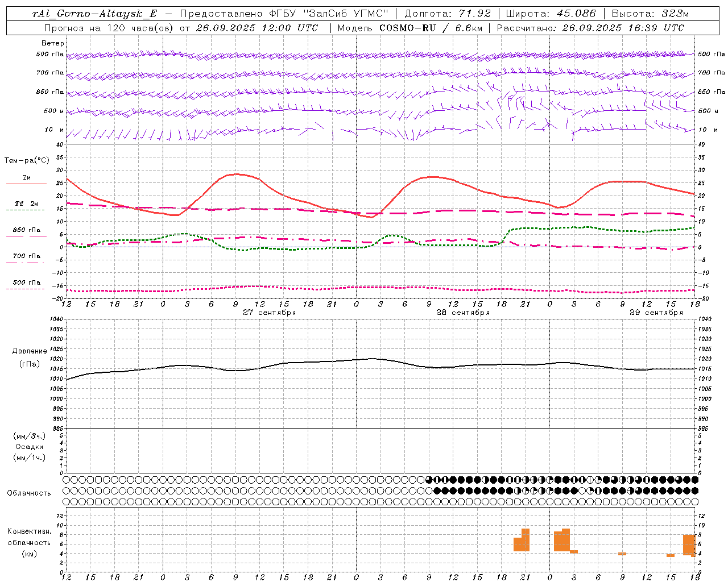Click the red 2м temperature curve
728x582 pixels.
pyautogui.click(x=235, y=174)
